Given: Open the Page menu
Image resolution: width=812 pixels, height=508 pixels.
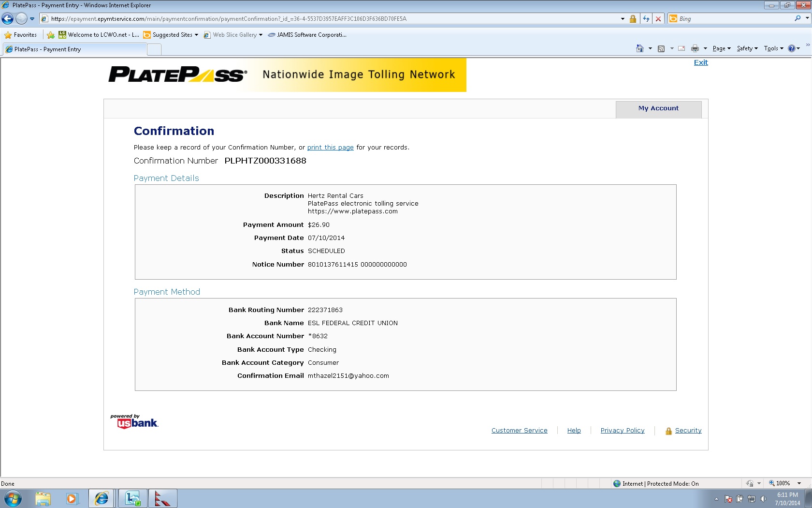Looking at the screenshot, I should click(x=722, y=48).
